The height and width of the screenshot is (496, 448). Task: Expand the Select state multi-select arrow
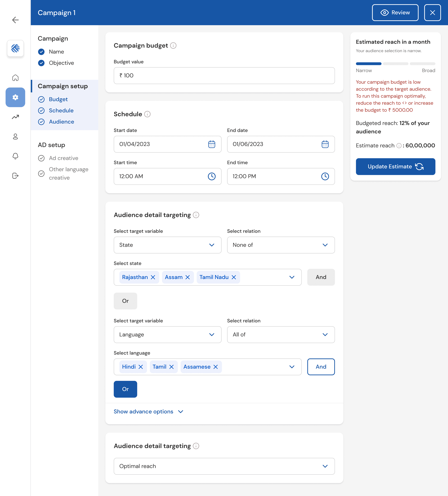292,277
